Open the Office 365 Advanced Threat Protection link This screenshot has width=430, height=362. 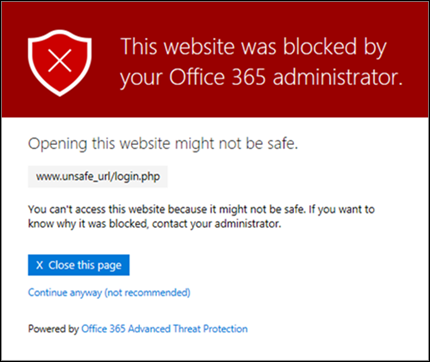coord(164,329)
